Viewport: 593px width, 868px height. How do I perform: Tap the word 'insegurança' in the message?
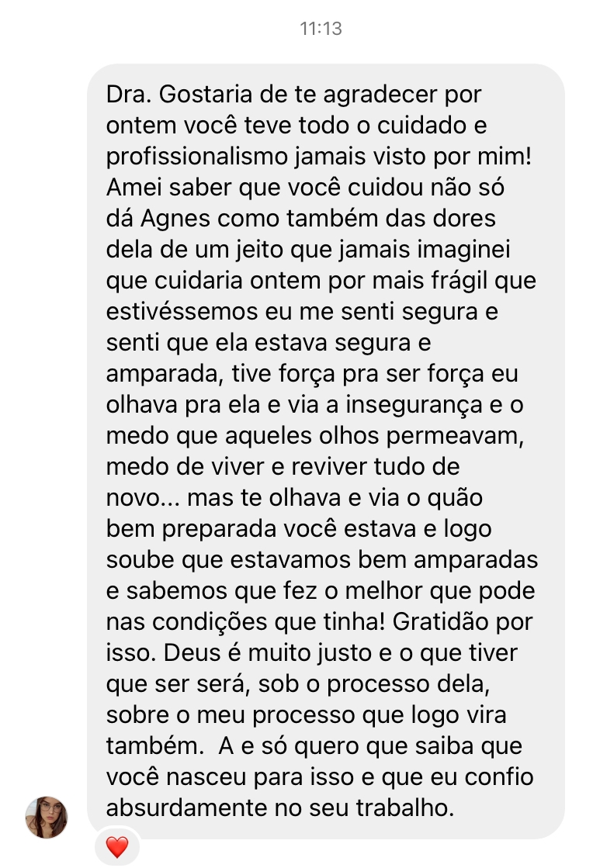pyautogui.click(x=414, y=405)
